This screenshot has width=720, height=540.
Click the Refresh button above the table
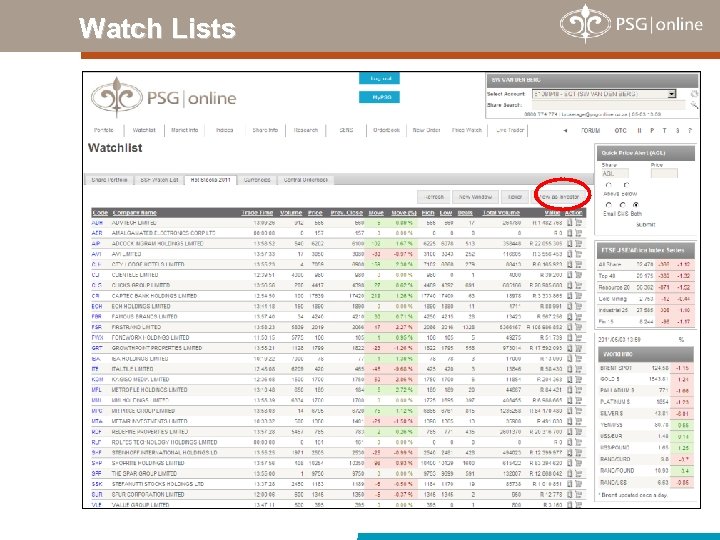pos(434,197)
